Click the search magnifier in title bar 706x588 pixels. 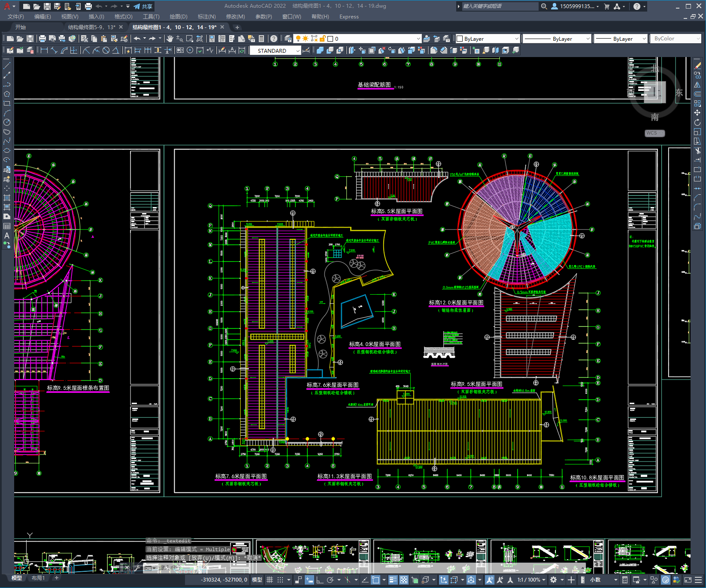click(x=544, y=6)
